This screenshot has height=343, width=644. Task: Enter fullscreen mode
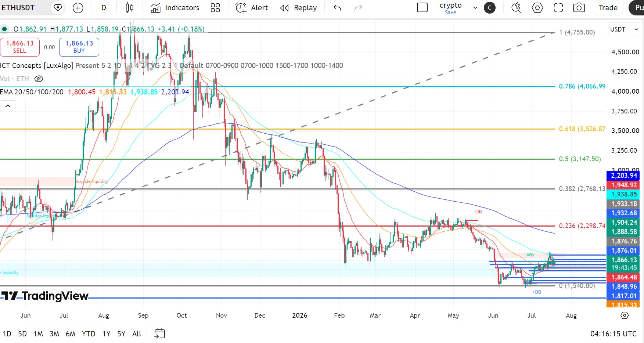coord(558,8)
